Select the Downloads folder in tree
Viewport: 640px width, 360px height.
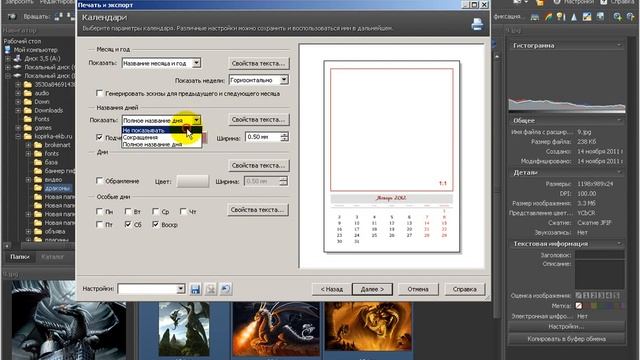48,110
